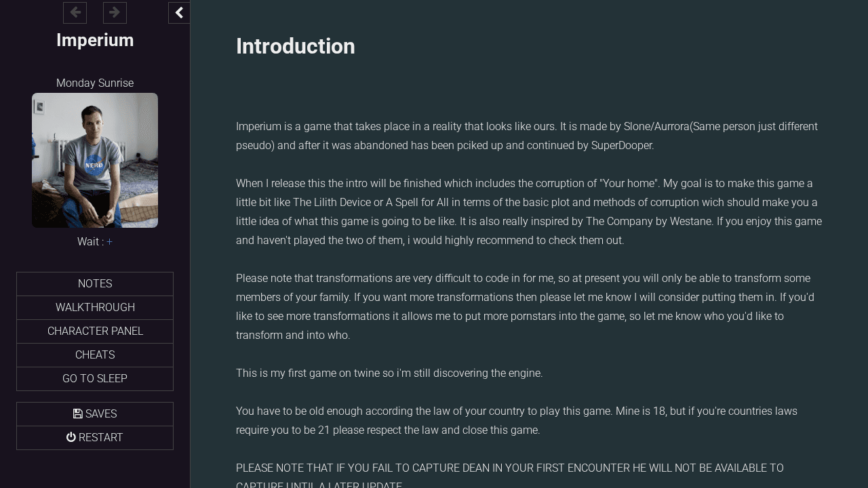Go back to the previous passage
This screenshot has width=868, height=488.
point(75,13)
